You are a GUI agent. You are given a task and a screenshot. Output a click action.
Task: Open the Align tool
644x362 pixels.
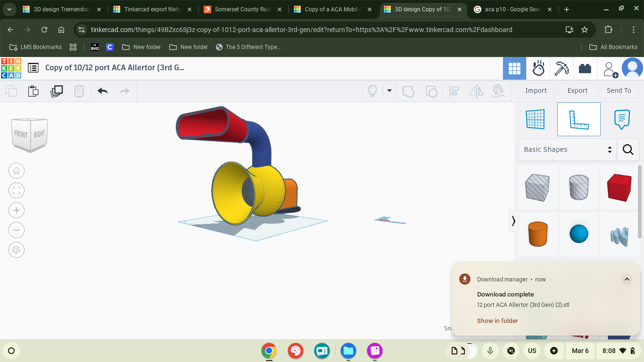tap(454, 90)
